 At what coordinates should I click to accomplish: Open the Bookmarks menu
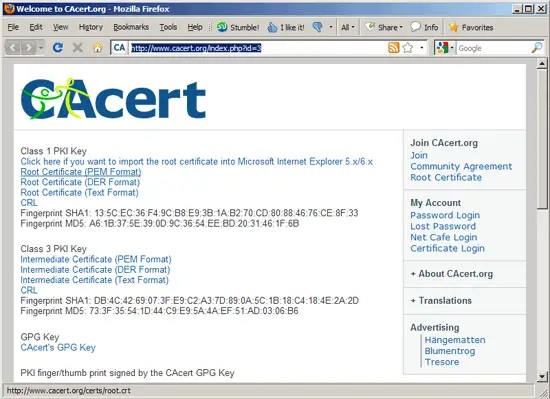(131, 27)
